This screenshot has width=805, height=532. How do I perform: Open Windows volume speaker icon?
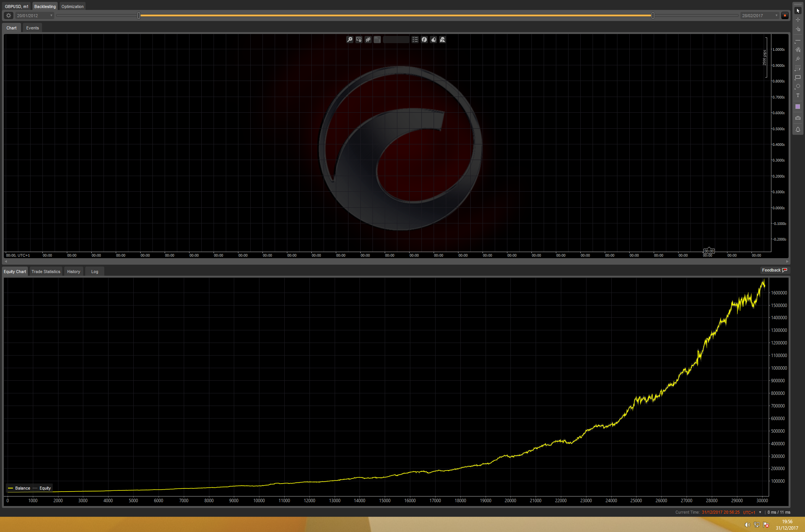747,525
